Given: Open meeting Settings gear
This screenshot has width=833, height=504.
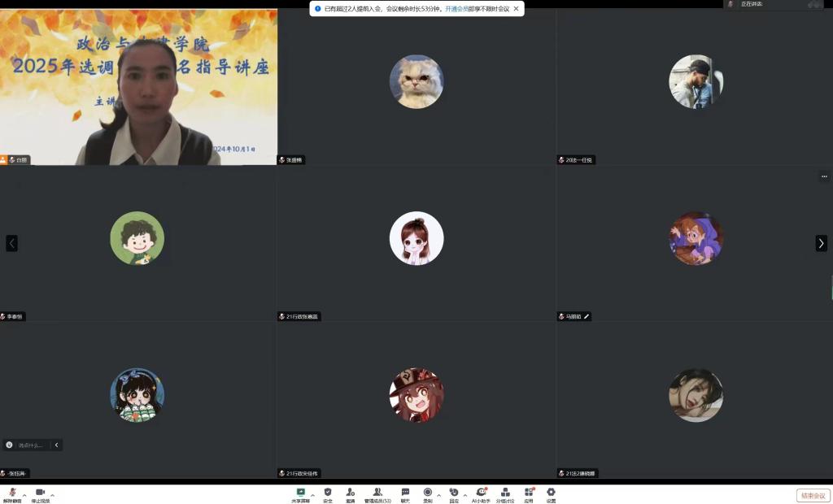Looking at the screenshot, I should pyautogui.click(x=551, y=493).
